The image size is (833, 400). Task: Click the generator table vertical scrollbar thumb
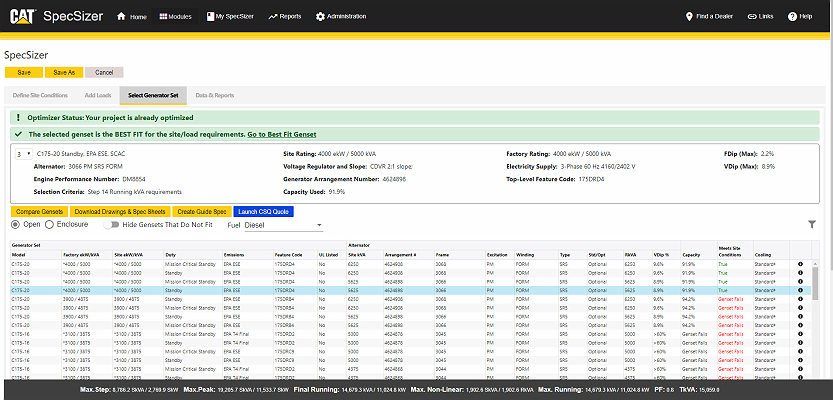coord(815,282)
